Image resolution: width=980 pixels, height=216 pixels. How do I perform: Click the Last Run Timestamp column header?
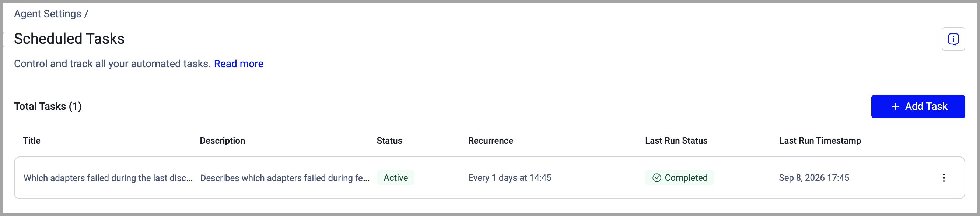[820, 140]
